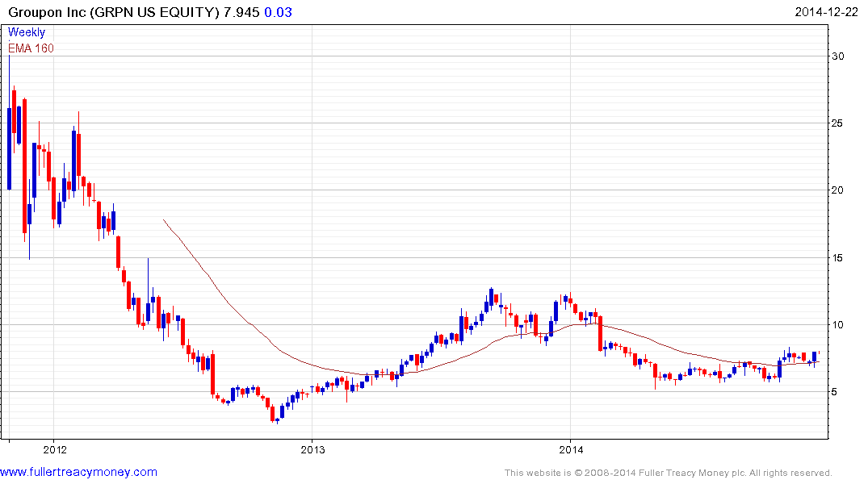Image resolution: width=868 pixels, height=484 pixels.
Task: Click the 2014 x-axis label
Action: [x=571, y=449]
